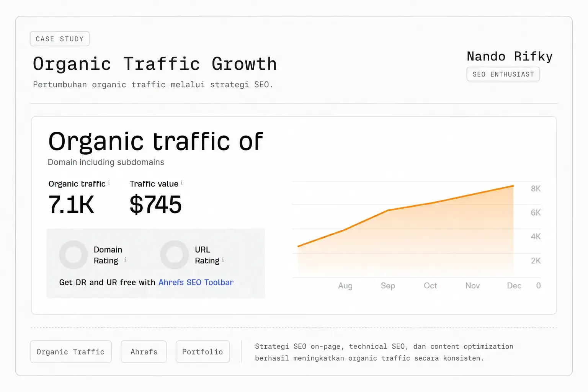Click the Dec data point on the chart

pos(513,186)
